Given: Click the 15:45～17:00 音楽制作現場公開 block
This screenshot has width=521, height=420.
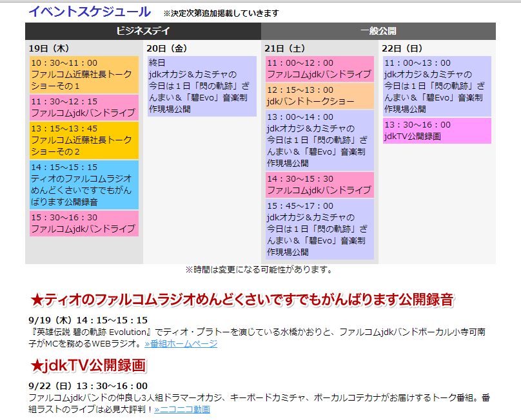Looking at the screenshot, I should tap(320, 229).
